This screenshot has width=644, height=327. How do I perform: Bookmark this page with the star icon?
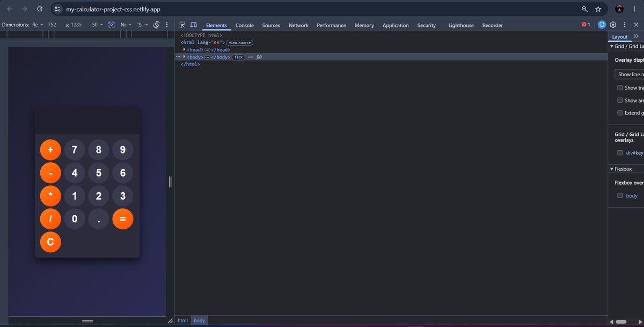click(598, 9)
